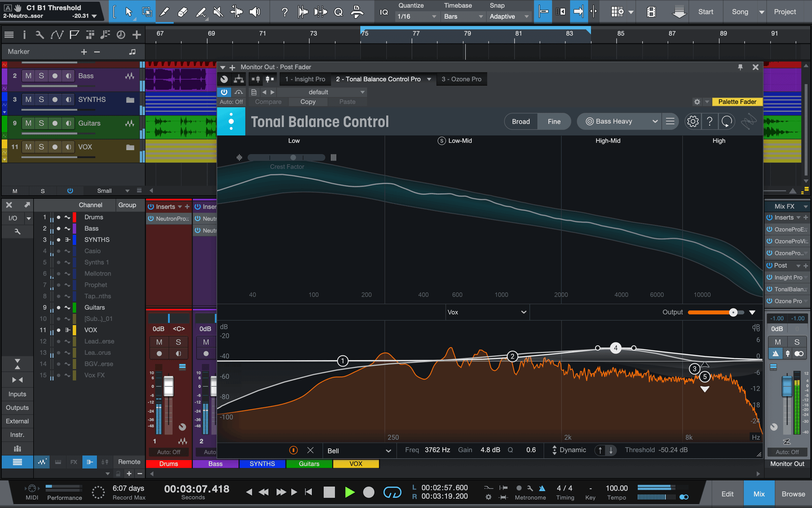Switch to 3 - Ozone Pro tab
The image size is (812, 508).
461,79
